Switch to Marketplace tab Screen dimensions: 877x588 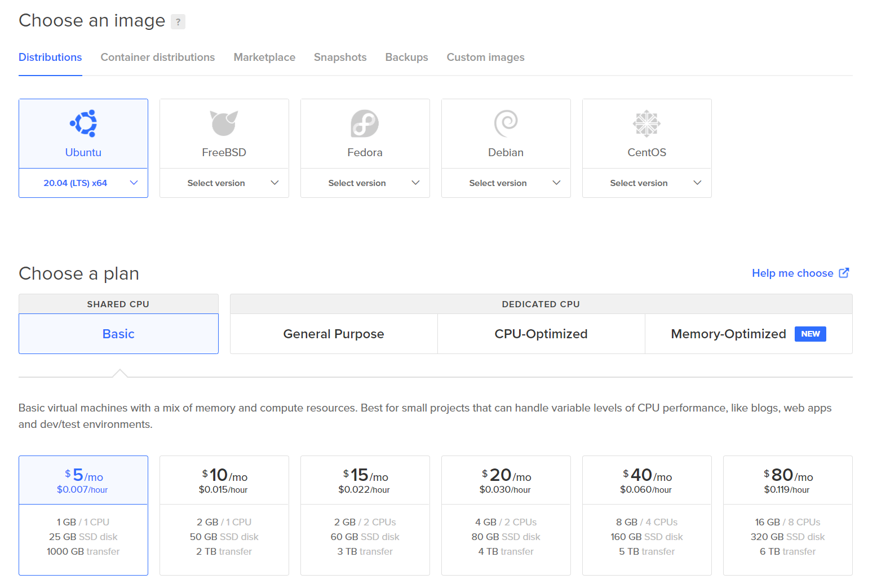264,58
